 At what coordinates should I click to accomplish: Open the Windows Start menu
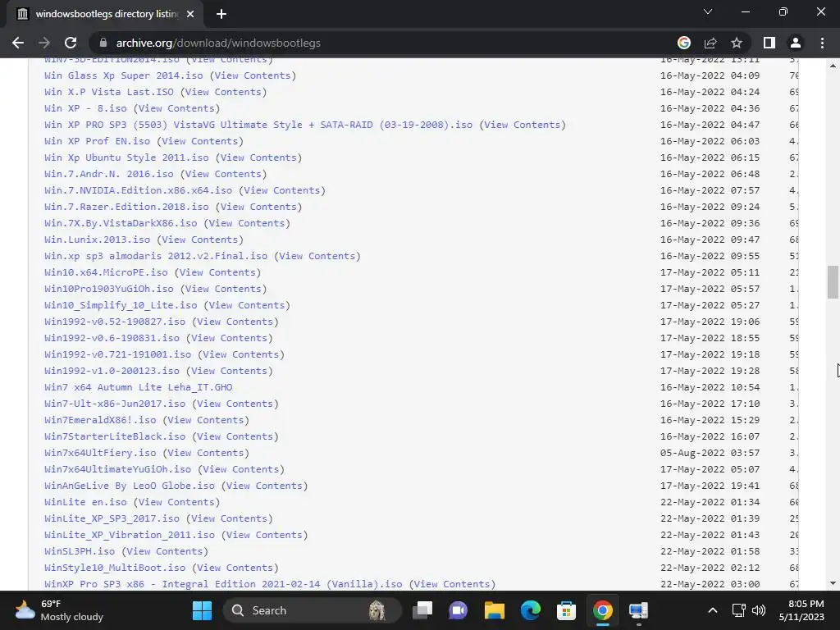click(x=202, y=610)
